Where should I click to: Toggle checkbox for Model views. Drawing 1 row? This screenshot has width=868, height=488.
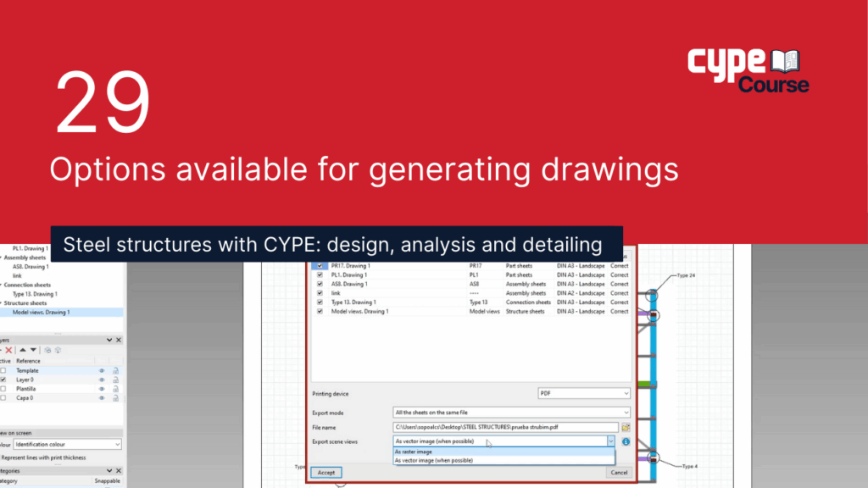pyautogui.click(x=320, y=311)
